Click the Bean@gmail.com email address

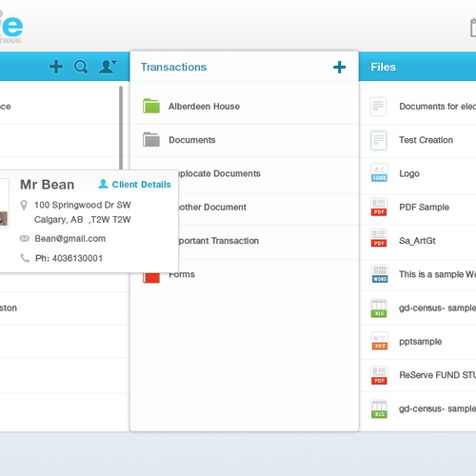(70, 239)
